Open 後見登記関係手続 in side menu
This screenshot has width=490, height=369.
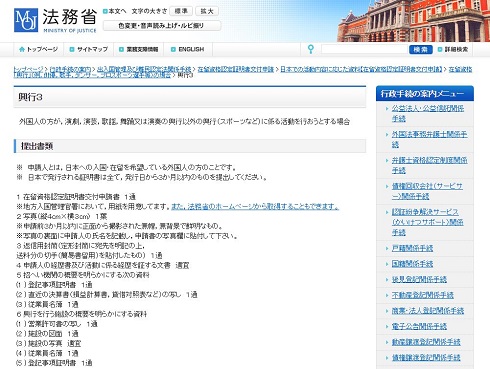pyautogui.click(x=419, y=279)
